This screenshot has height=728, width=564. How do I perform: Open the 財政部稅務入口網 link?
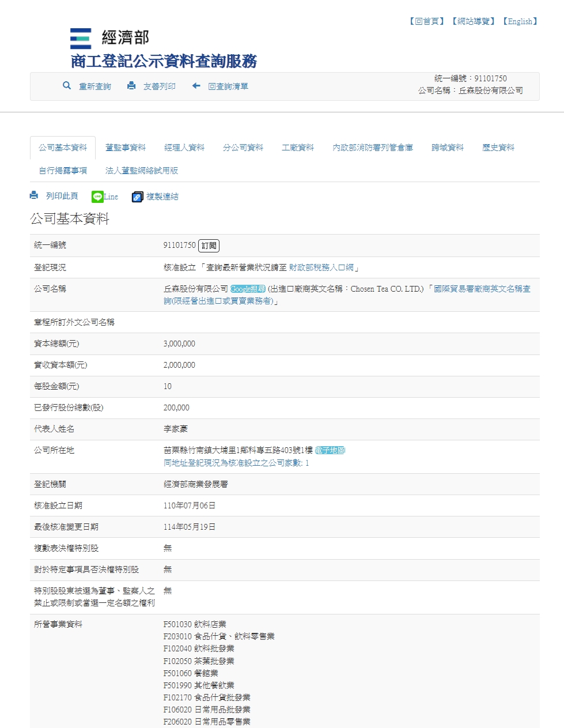pyautogui.click(x=321, y=268)
